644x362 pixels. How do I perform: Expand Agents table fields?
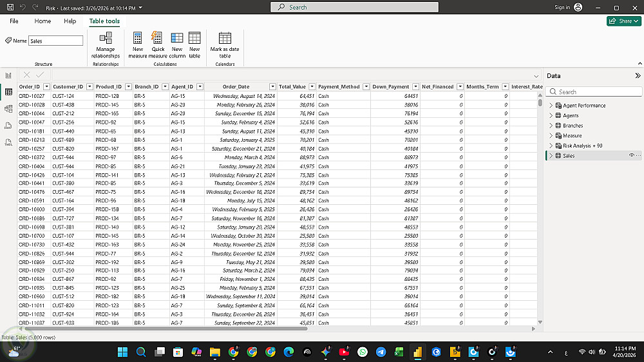551,115
